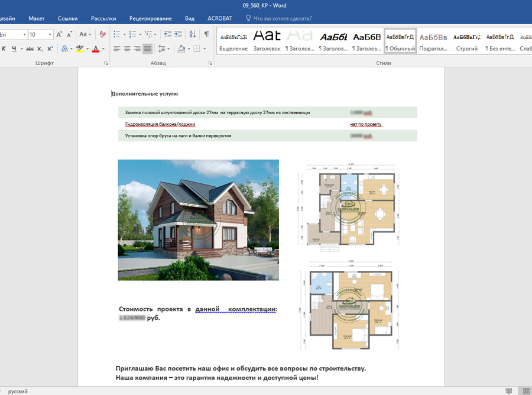
Task: Open the Рассылки ribbon tab
Action: (103, 18)
